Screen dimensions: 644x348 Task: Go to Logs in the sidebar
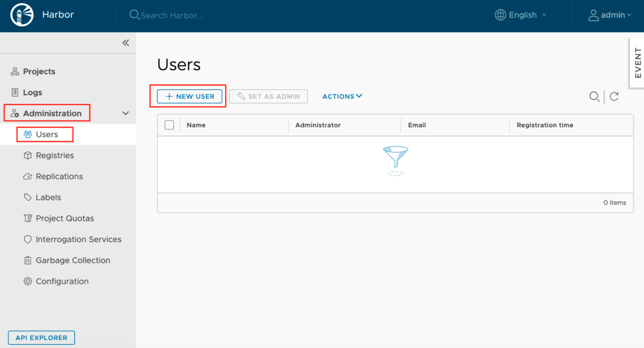32,92
